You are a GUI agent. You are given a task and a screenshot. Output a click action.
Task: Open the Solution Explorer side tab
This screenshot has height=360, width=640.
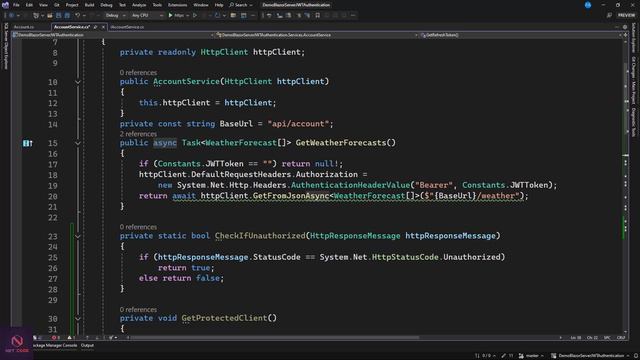634,38
